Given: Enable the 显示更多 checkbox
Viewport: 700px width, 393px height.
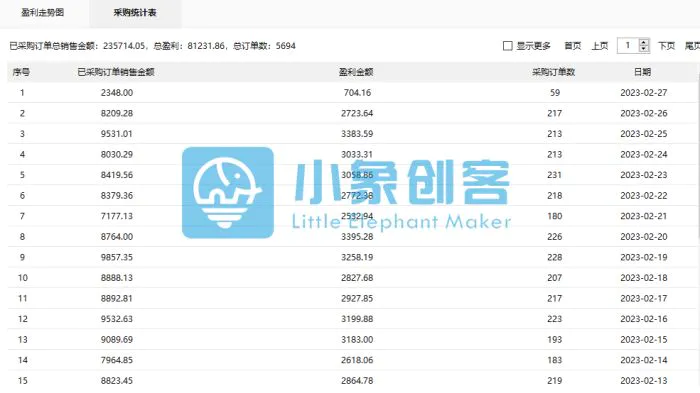Looking at the screenshot, I should click(508, 46).
